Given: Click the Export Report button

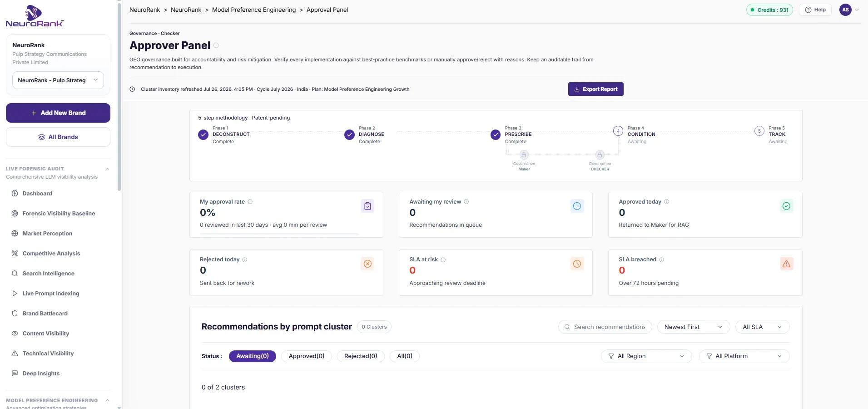Looking at the screenshot, I should 595,89.
